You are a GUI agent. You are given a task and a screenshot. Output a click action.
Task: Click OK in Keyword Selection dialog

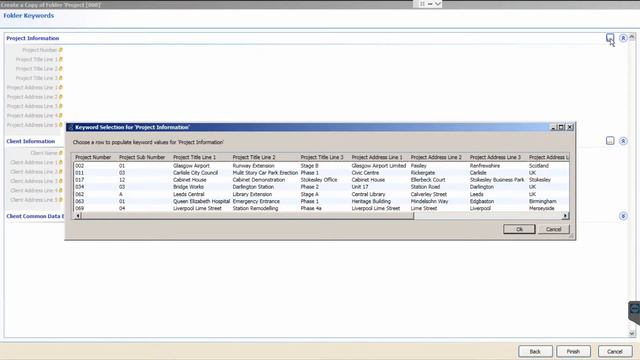[519, 229]
